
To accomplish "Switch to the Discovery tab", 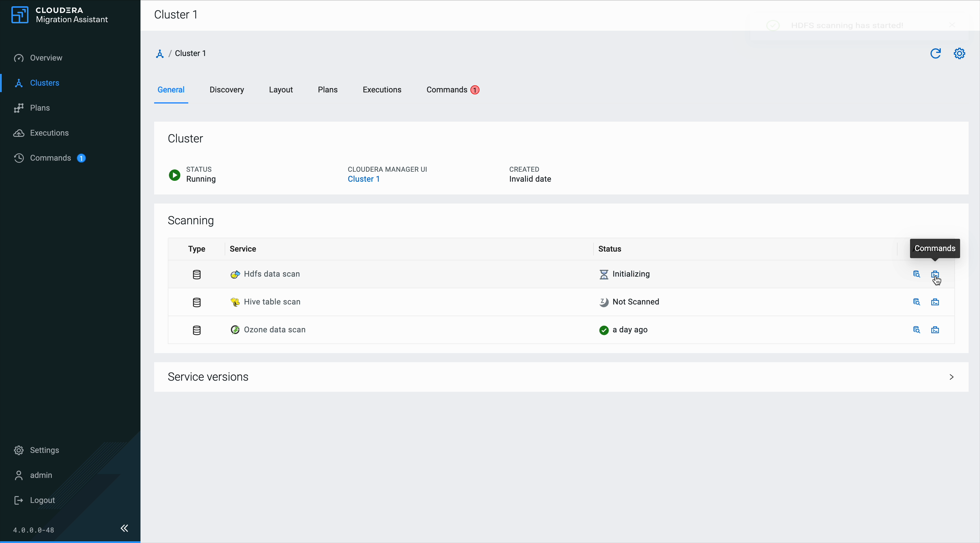I will click(x=227, y=90).
